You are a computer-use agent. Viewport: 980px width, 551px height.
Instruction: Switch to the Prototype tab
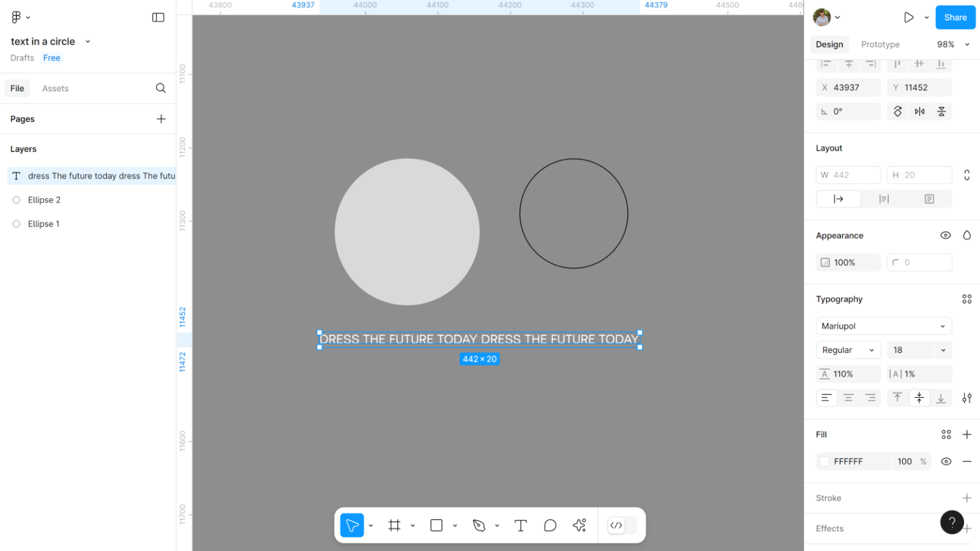(880, 45)
